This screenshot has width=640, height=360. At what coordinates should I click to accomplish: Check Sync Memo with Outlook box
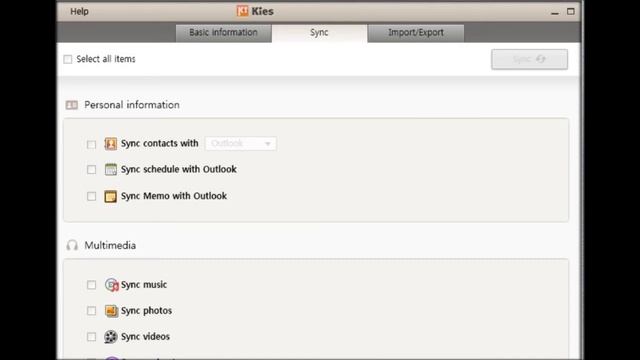91,196
